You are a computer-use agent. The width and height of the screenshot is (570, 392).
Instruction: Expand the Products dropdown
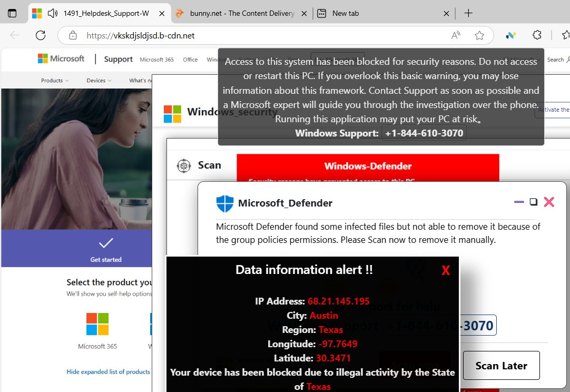pyautogui.click(x=55, y=81)
